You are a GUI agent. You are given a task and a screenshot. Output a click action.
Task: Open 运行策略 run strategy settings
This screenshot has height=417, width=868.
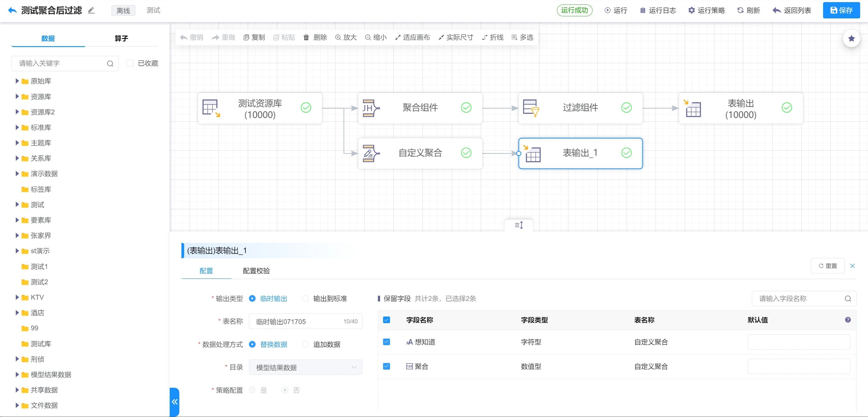706,11
